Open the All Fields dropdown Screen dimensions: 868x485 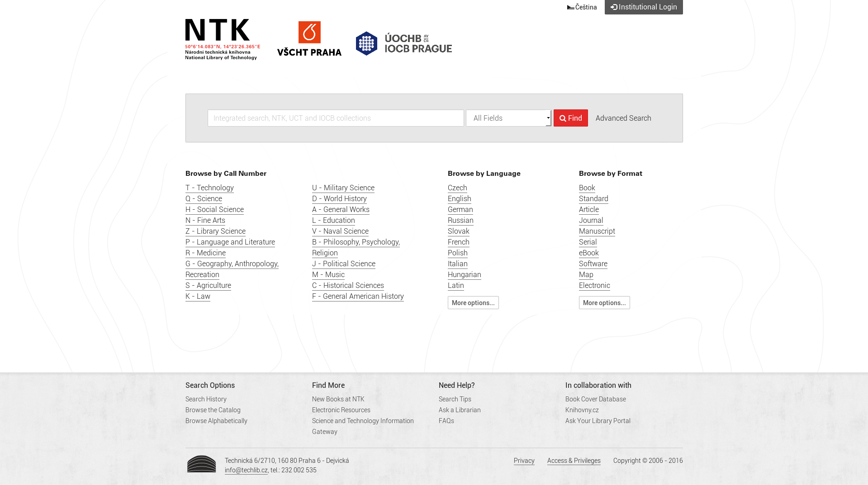508,118
